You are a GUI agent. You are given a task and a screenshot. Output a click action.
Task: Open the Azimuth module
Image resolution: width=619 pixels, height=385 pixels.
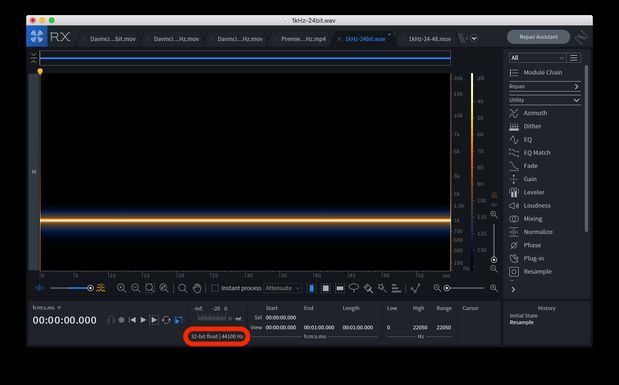[x=529, y=113]
